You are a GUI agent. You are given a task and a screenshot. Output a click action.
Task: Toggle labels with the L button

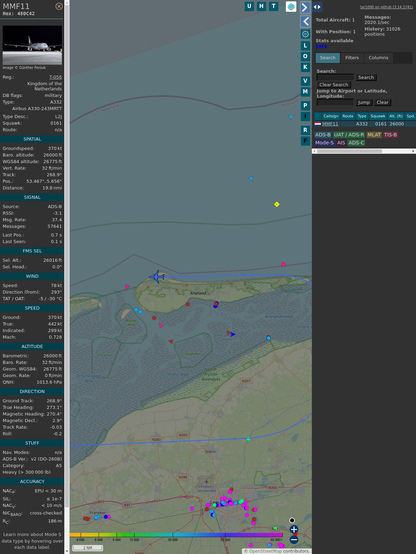305,46
